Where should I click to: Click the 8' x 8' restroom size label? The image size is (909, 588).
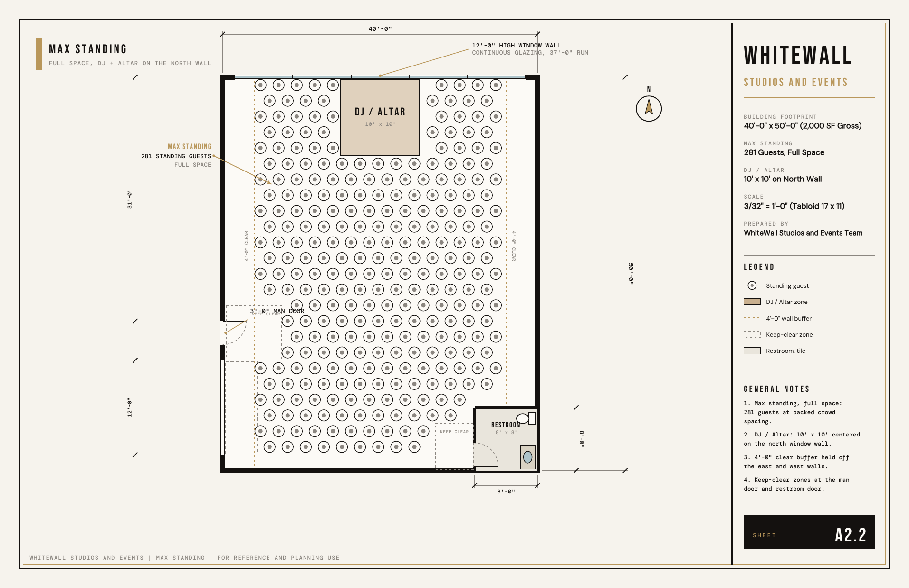click(x=506, y=433)
